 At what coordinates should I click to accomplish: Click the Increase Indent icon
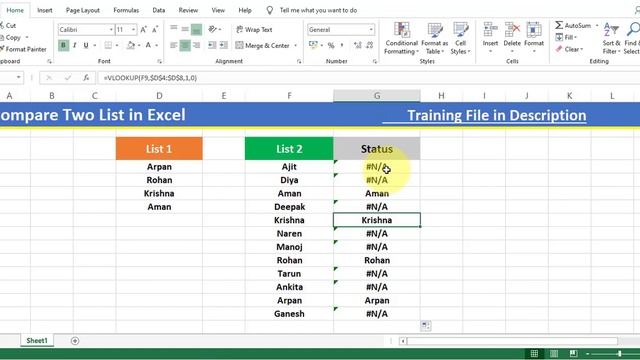224,45
